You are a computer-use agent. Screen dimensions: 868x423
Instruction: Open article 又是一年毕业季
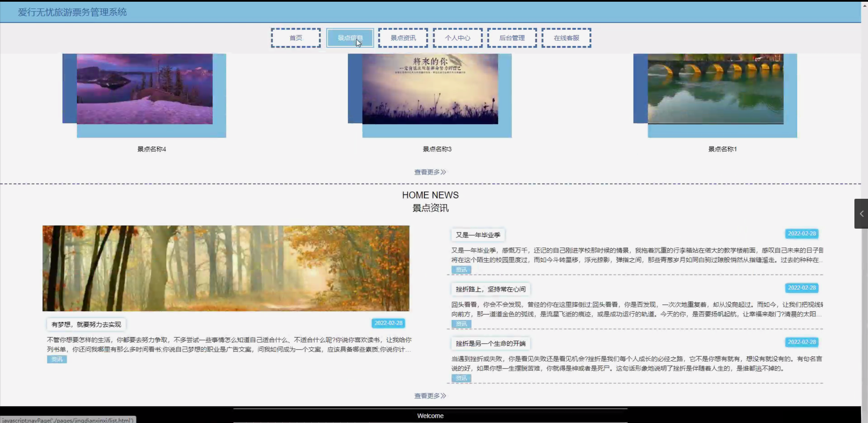tap(478, 235)
